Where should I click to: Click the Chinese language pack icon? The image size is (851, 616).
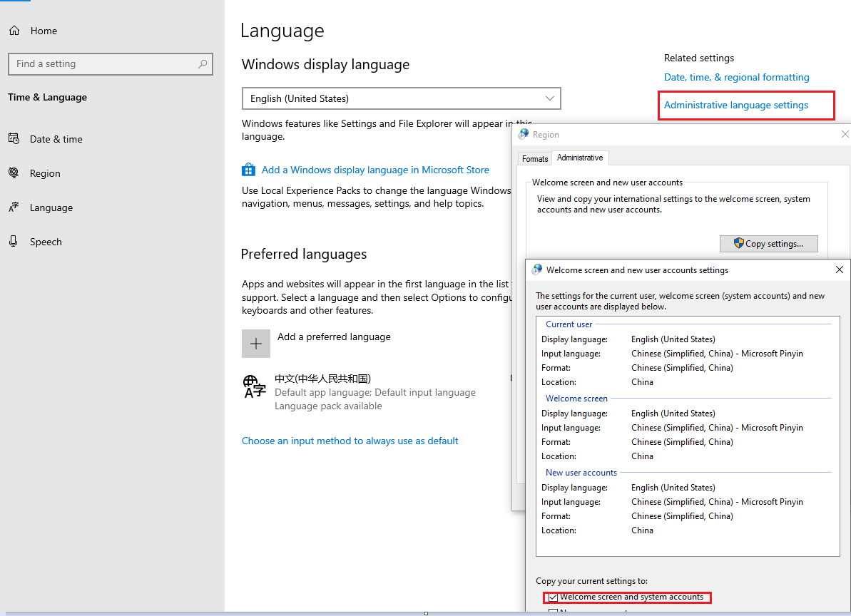tap(254, 386)
